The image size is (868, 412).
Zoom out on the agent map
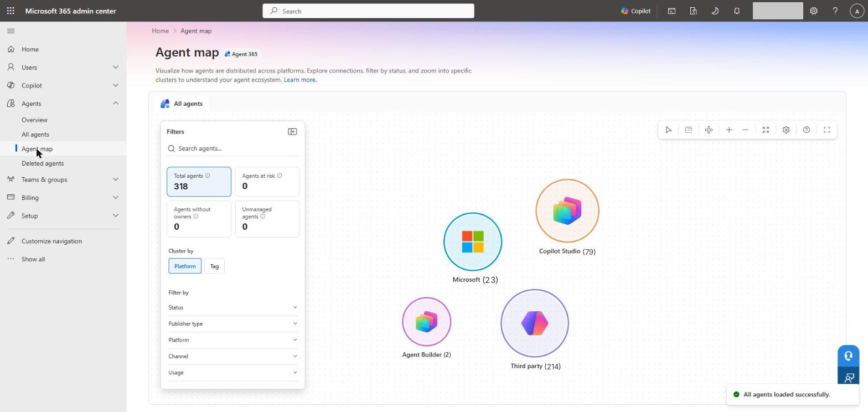tap(746, 130)
